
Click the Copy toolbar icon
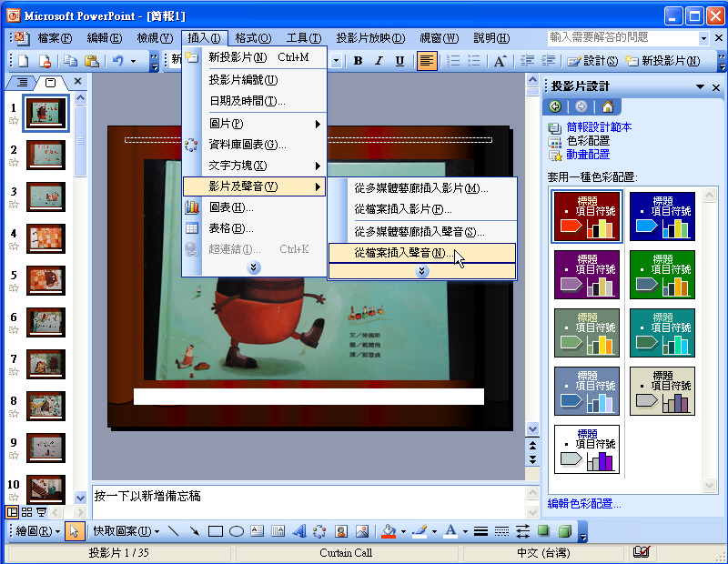pos(71,61)
